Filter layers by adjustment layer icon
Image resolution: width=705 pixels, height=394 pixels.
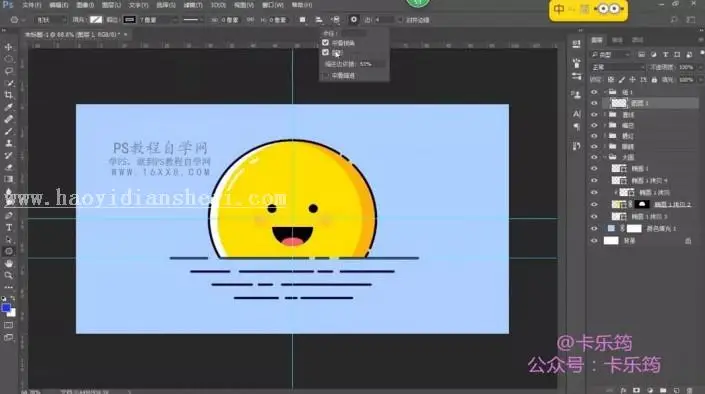[x=653, y=55]
